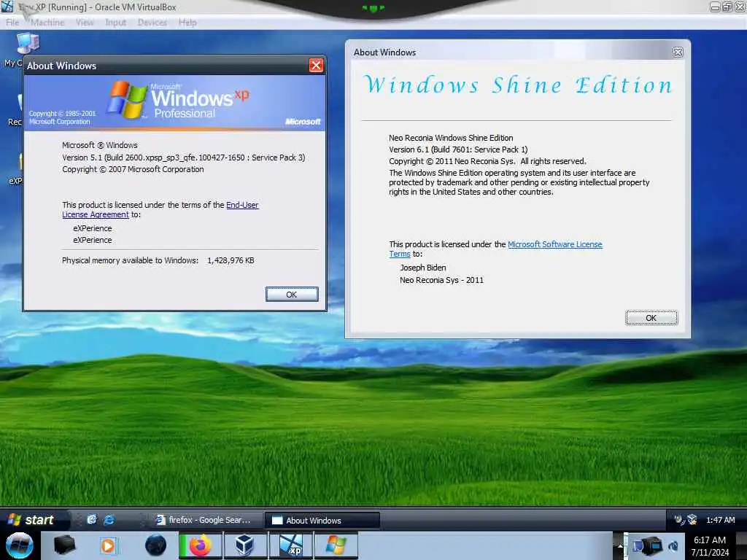Screen dimensions: 747x560
Task: Click the first eXPerience licensee line
Action: pos(93,228)
